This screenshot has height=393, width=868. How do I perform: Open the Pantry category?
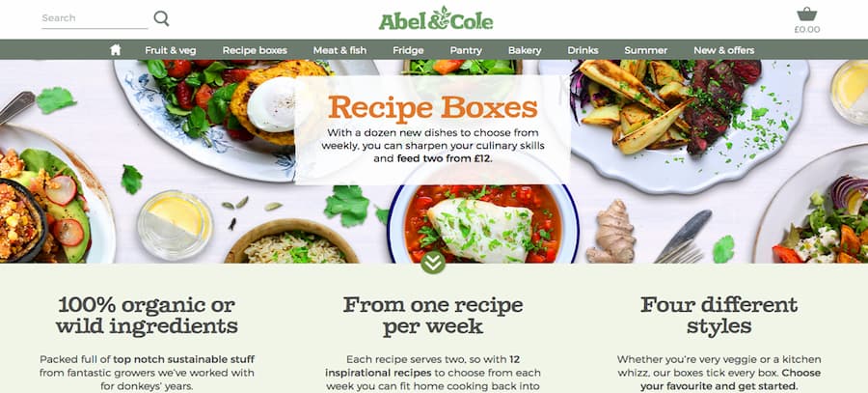466,50
